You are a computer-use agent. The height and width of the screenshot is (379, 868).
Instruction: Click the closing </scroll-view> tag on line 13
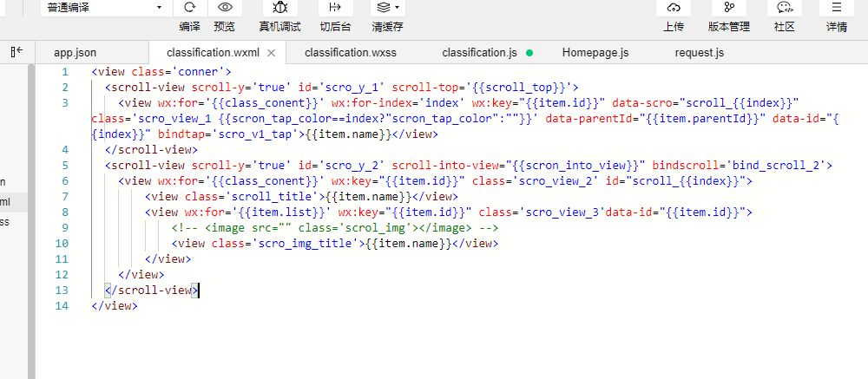pos(151,291)
